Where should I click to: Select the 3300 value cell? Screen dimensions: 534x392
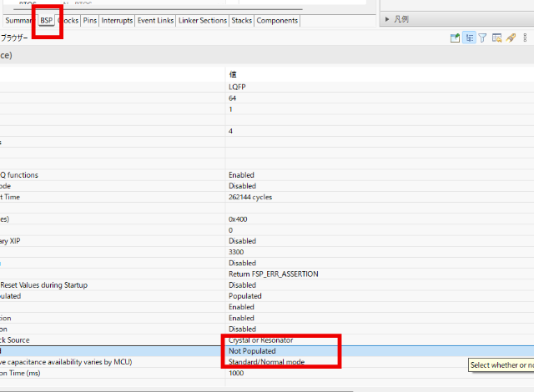(236, 252)
